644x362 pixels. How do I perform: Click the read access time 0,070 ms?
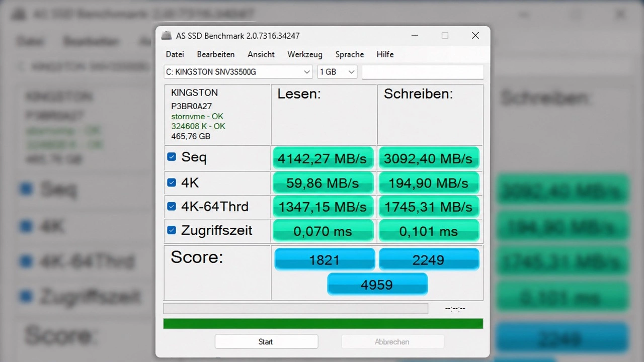(323, 231)
